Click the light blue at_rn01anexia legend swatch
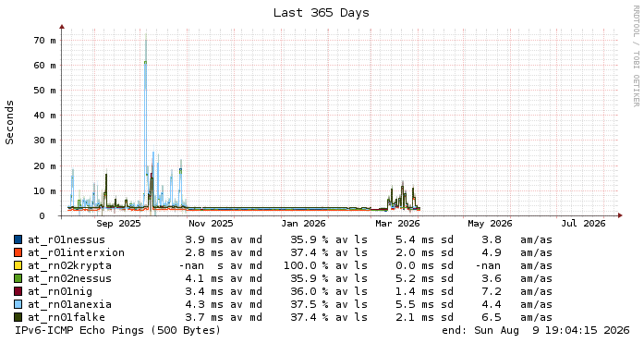 tap(18, 304)
